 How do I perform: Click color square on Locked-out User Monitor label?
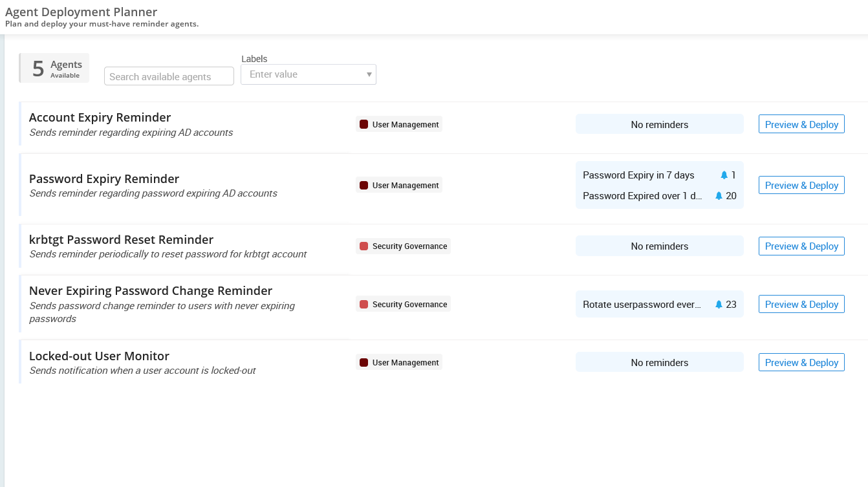363,363
